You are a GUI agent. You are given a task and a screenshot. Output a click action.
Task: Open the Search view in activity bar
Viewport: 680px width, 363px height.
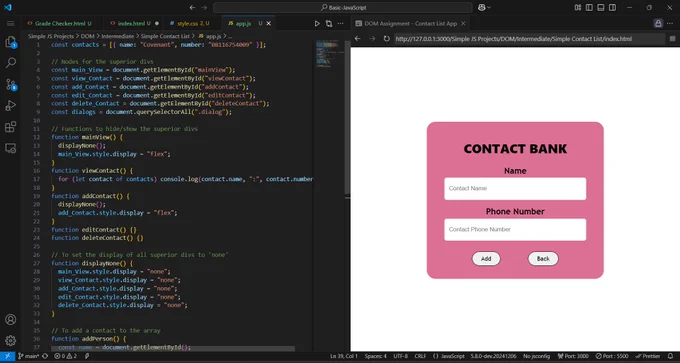[x=10, y=63]
